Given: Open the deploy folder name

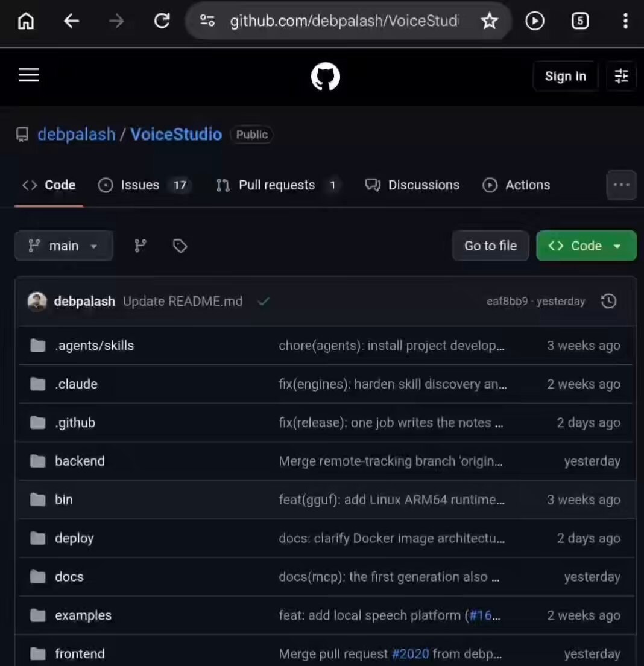Looking at the screenshot, I should (x=74, y=538).
